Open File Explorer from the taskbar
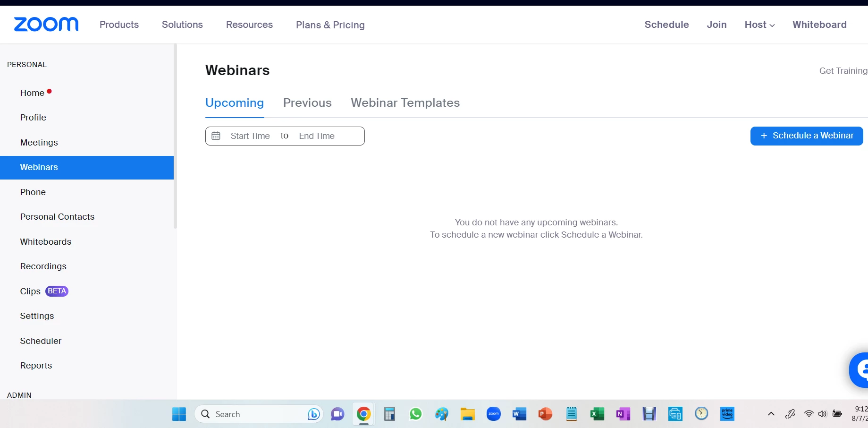Viewport: 868px width, 428px height. (468, 414)
